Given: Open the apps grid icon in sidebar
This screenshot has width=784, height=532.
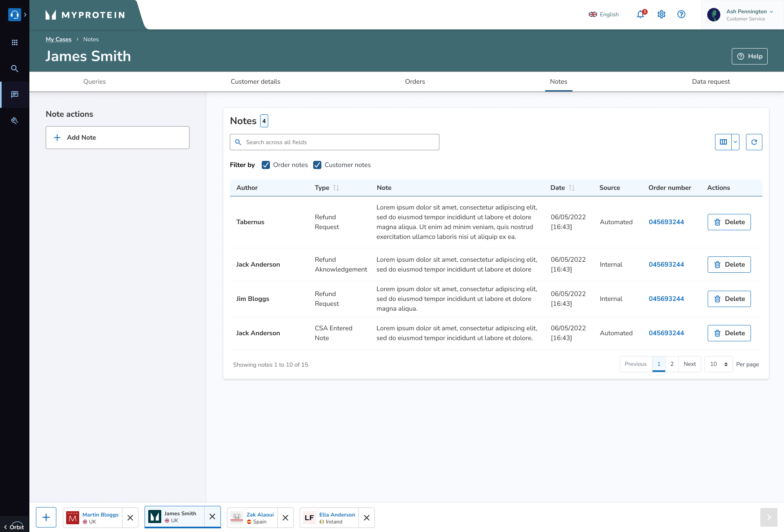Looking at the screenshot, I should pyautogui.click(x=15, y=42).
